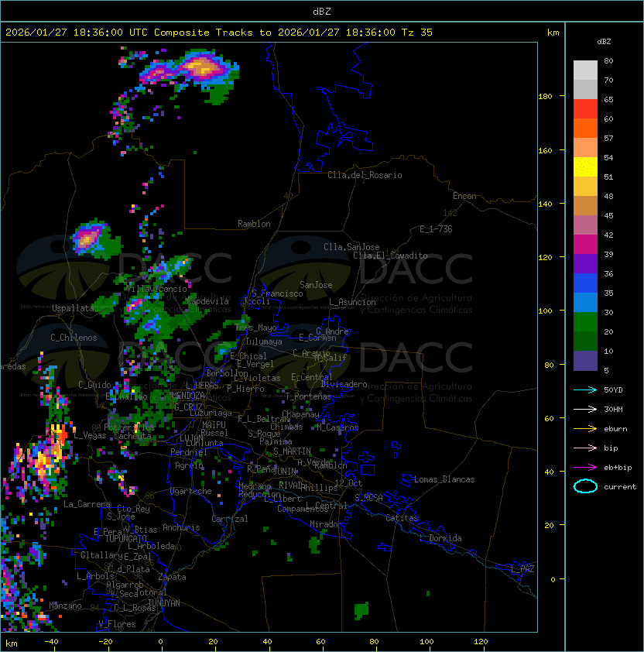Click the TUNUYAN label
The image size is (644, 652).
coord(164,602)
